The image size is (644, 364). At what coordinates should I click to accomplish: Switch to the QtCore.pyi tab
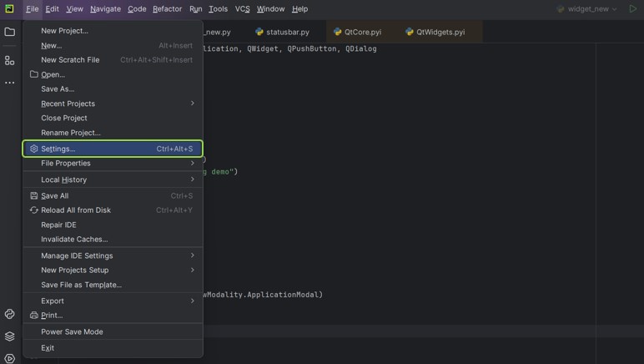coord(357,32)
